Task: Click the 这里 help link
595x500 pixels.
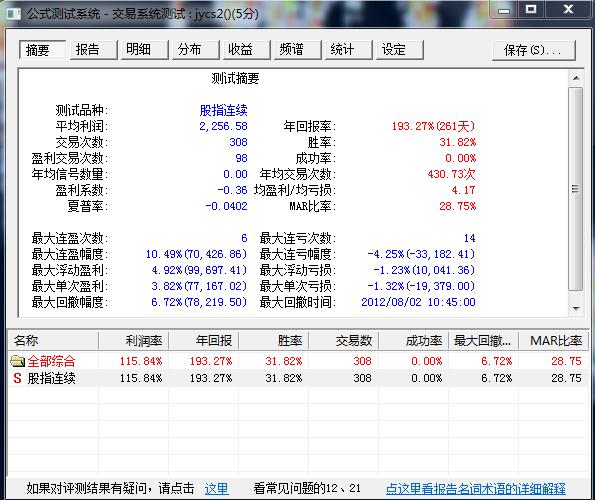Action: click(216, 488)
